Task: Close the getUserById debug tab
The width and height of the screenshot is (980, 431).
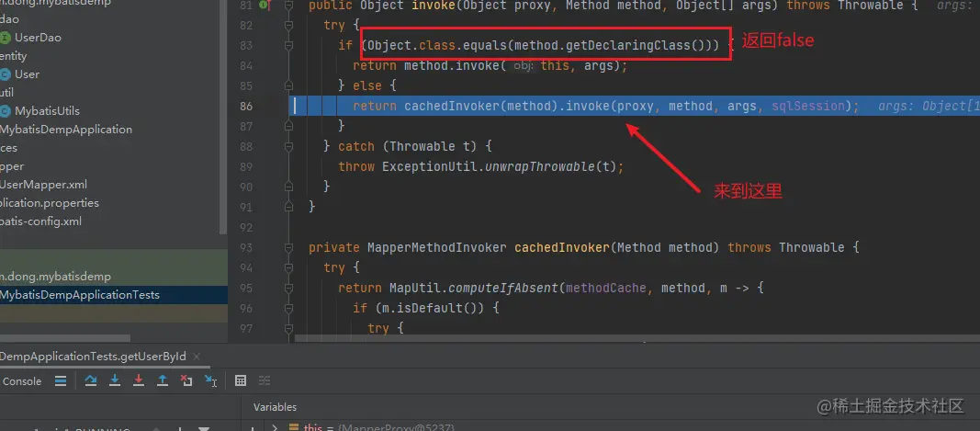Action: click(197, 357)
